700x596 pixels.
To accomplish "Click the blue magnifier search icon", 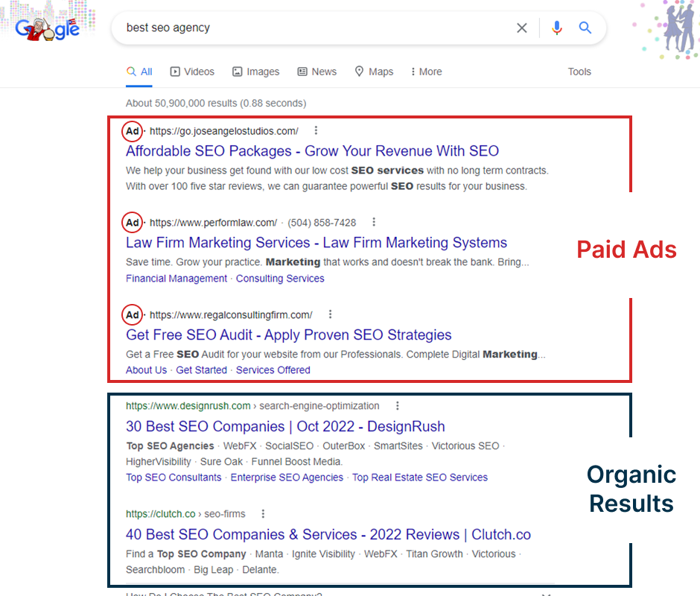I will pyautogui.click(x=585, y=28).
